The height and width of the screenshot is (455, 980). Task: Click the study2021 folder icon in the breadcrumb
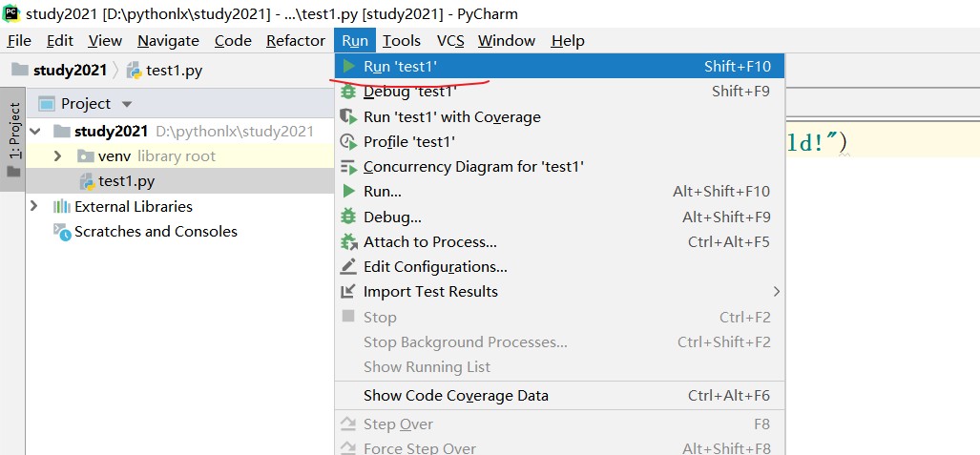coord(20,70)
